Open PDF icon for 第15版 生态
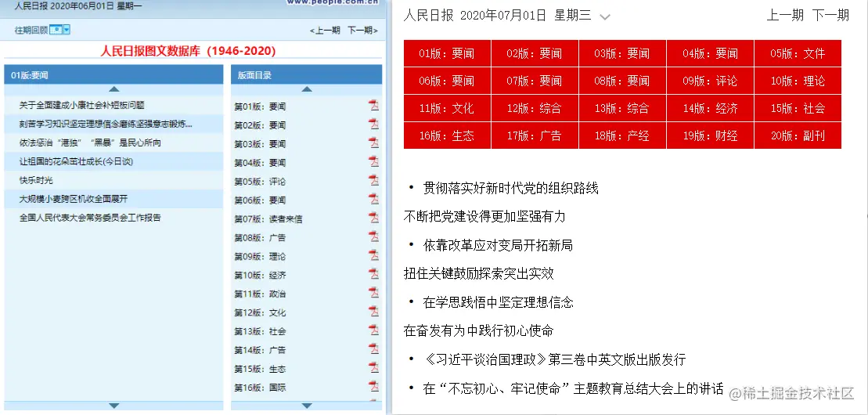Image resolution: width=868 pixels, height=415 pixels. point(374,368)
